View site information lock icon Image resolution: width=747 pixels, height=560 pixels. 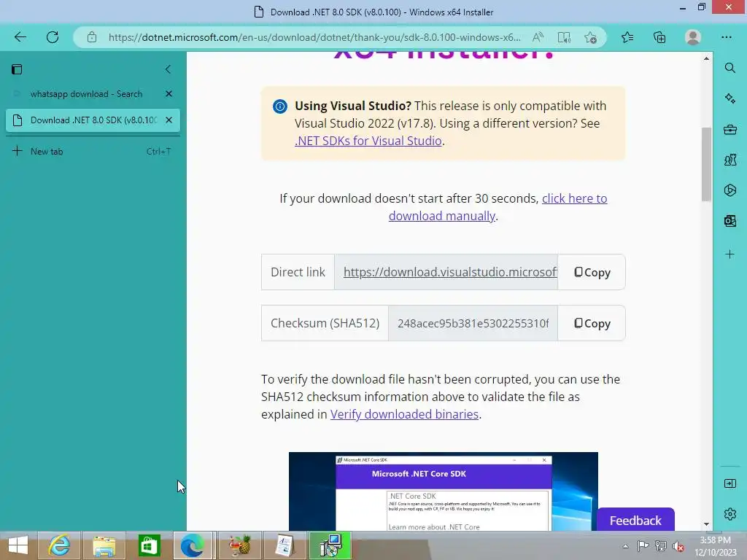(x=91, y=37)
